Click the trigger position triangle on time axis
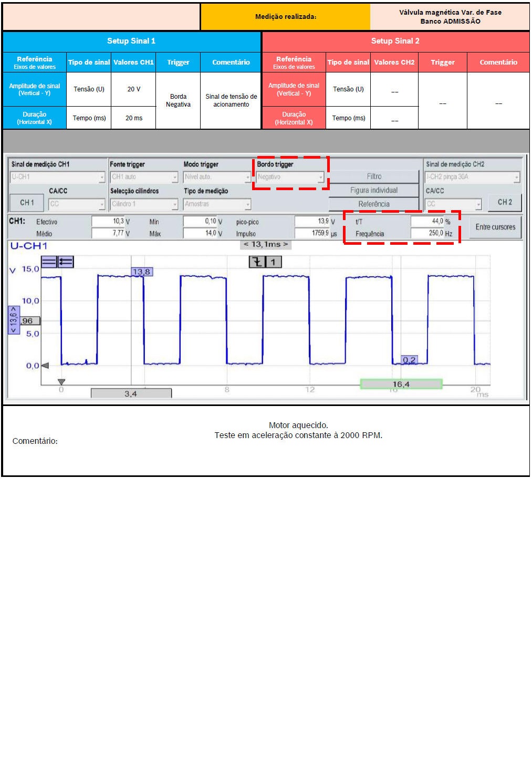The height and width of the screenshot is (759, 532). [61, 382]
